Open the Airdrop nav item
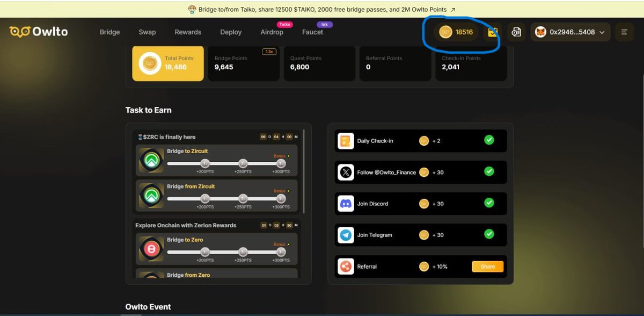The height and width of the screenshot is (316, 644). point(272,32)
